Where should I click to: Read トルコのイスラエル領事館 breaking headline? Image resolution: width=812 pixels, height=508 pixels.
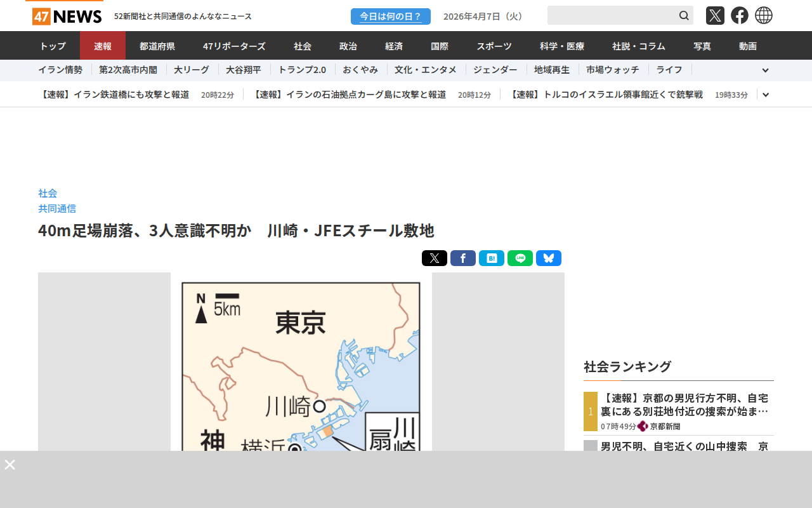606,95
